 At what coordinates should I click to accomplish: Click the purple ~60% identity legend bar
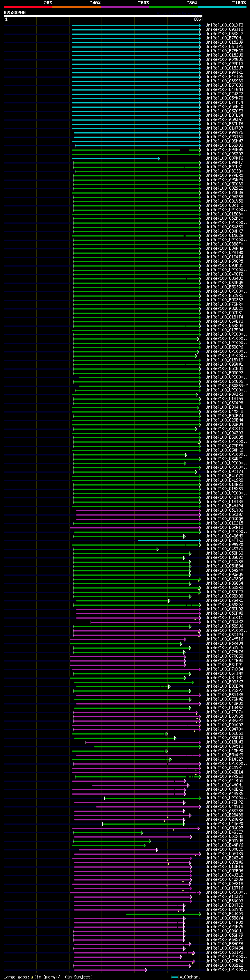(125, 7)
